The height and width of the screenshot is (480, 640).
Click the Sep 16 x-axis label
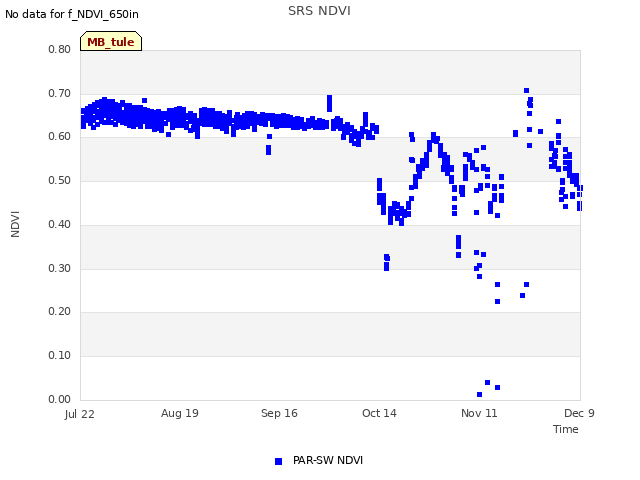click(279, 413)
